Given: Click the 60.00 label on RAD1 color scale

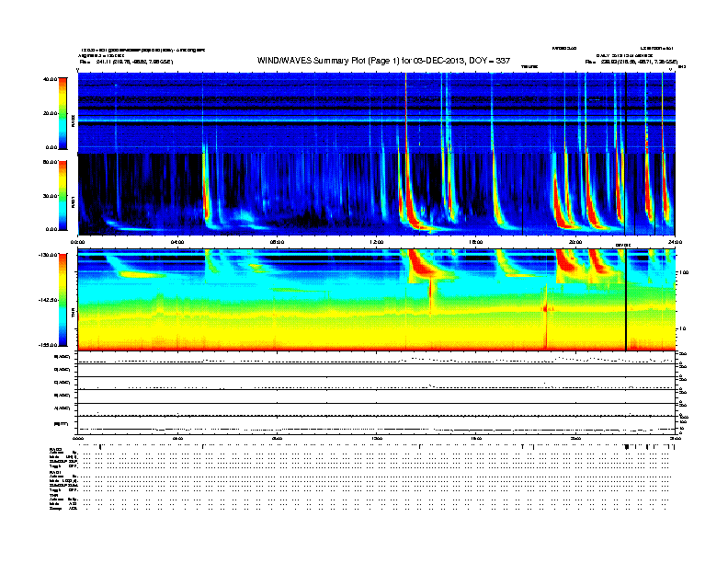Looking at the screenshot, I should (50, 162).
